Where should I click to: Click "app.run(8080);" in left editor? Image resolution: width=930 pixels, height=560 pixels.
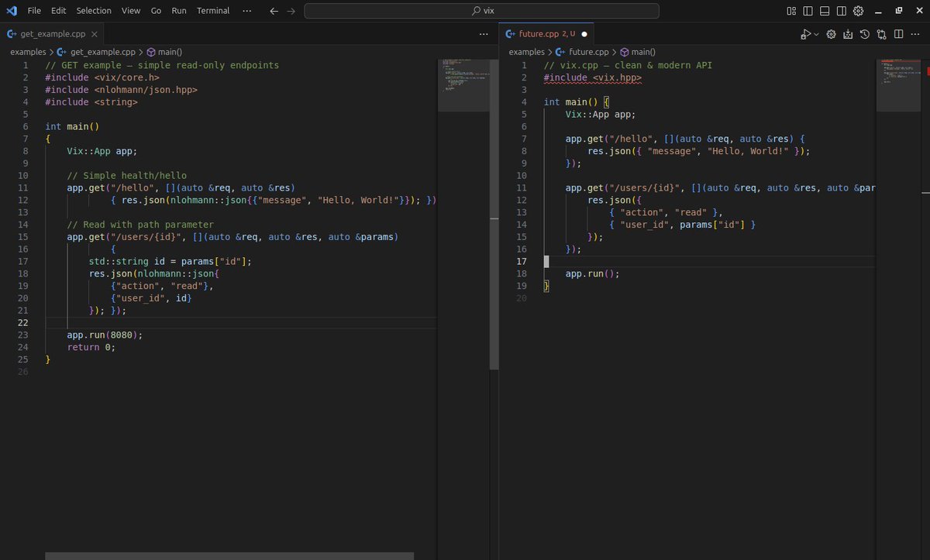tap(105, 335)
